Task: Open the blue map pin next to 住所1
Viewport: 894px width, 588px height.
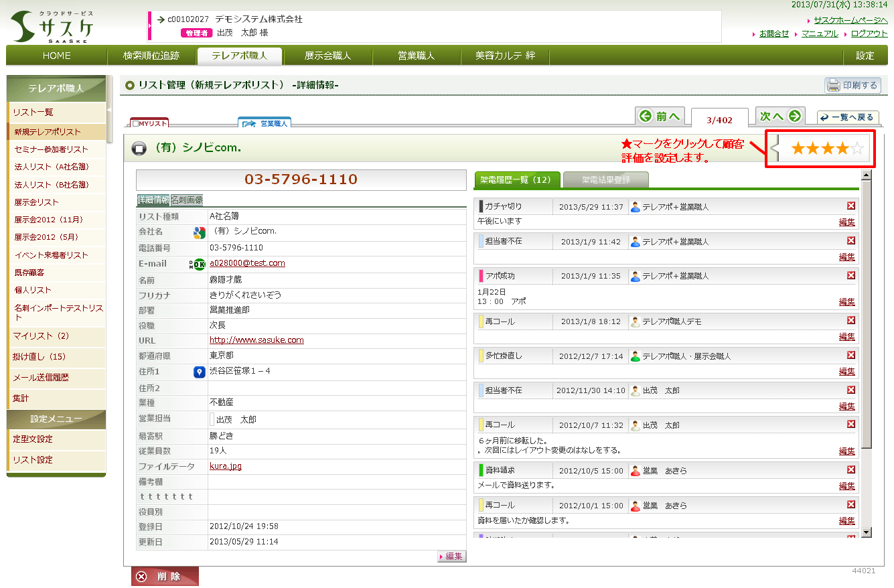Action: click(199, 372)
